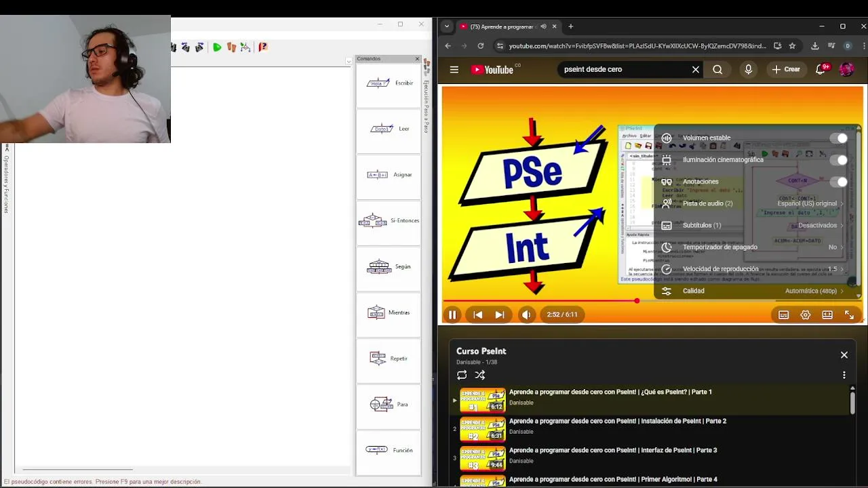Image resolution: width=868 pixels, height=488 pixels.
Task: Enter fullscreen video mode
Action: coord(849,314)
